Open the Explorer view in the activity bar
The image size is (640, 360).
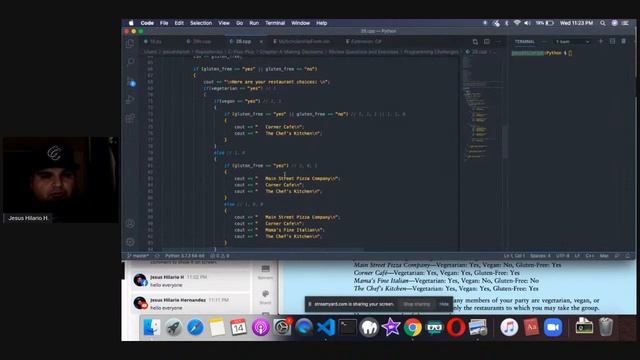[x=130, y=43]
